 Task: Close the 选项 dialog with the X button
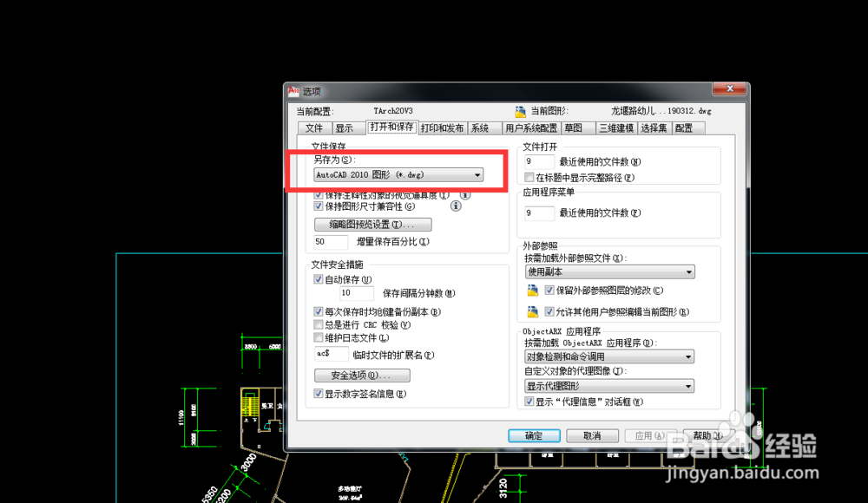coord(729,88)
